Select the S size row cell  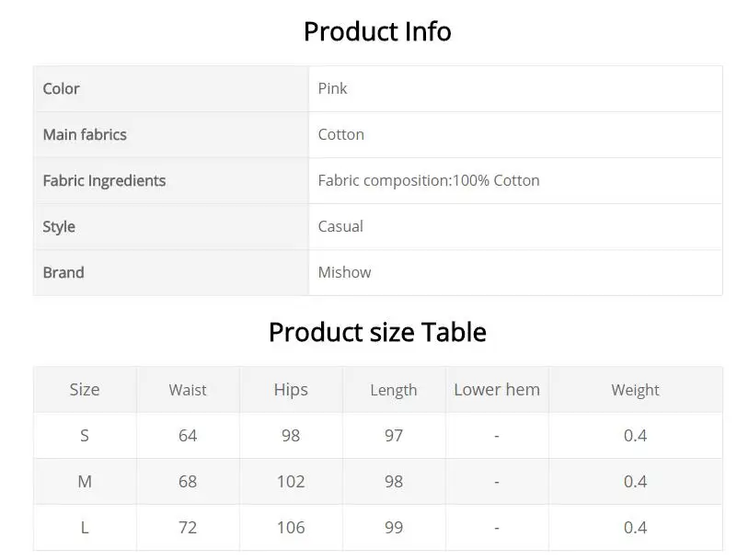(85, 435)
